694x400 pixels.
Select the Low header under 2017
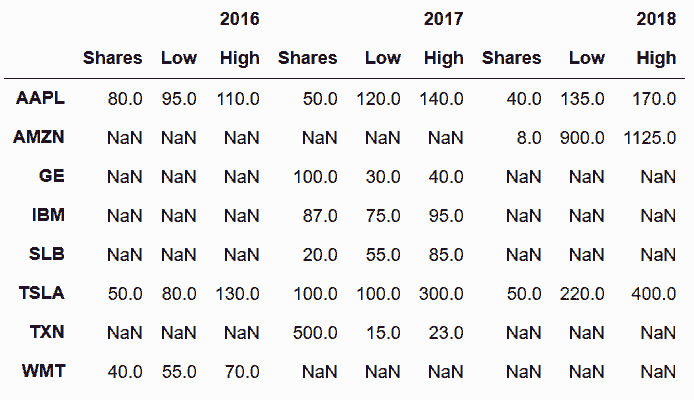tap(383, 58)
